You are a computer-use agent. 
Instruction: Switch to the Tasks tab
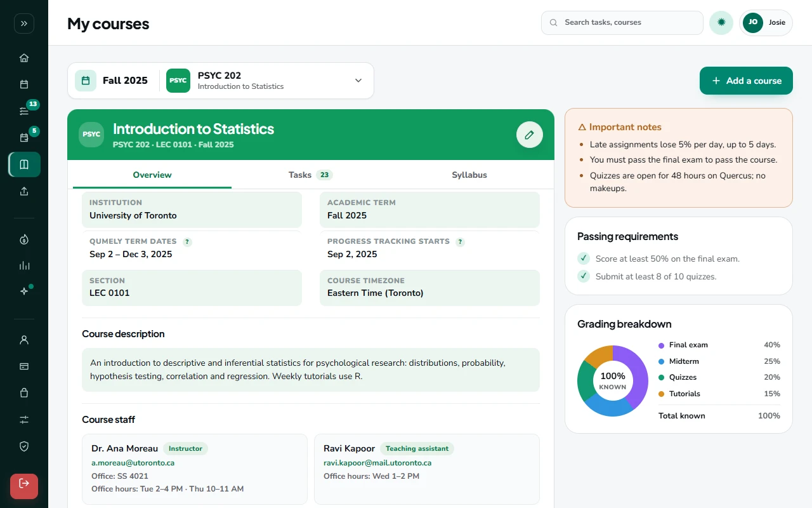[x=310, y=175]
